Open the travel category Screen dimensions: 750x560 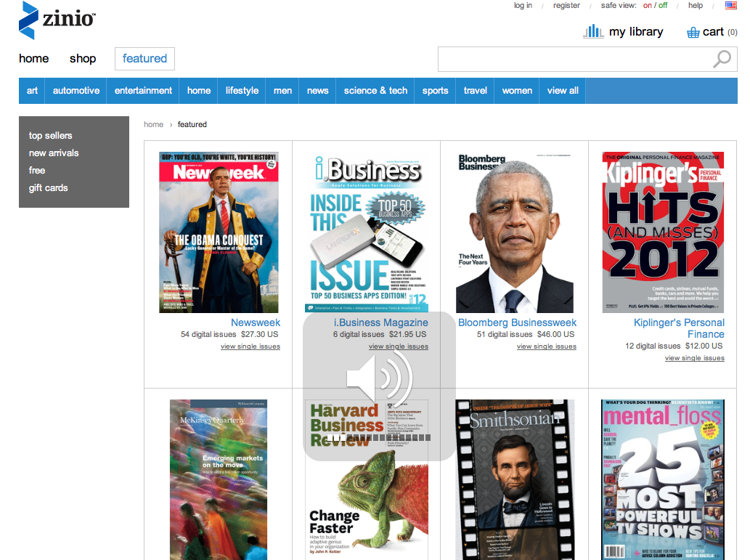point(475,91)
